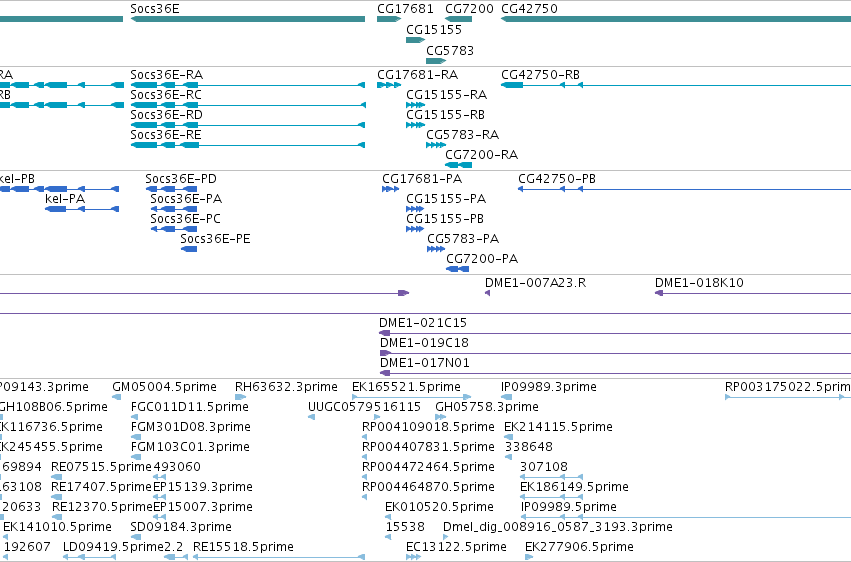Click protein CG5783-PA
Screen dimensions: 851x562
[463, 239]
